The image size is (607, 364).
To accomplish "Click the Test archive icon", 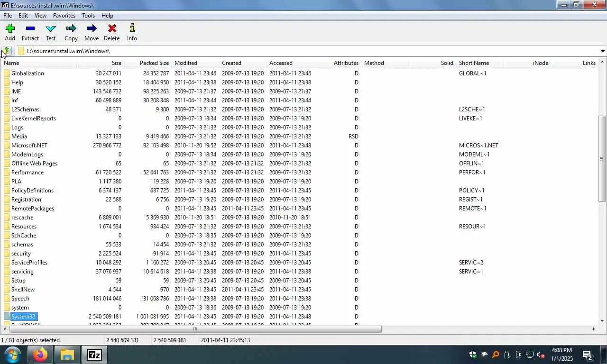I will [51, 32].
